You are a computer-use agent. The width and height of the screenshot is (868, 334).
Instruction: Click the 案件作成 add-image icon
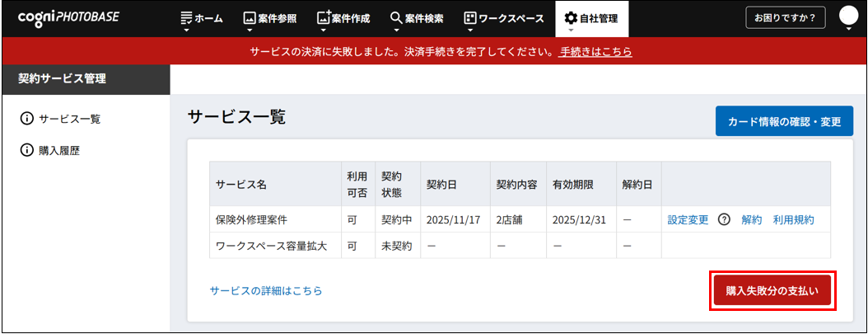click(x=324, y=17)
